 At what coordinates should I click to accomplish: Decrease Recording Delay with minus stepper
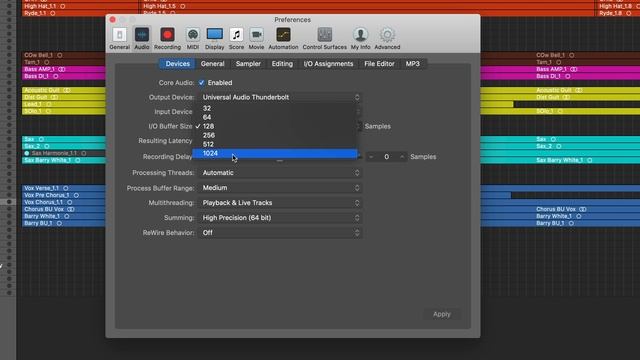[x=371, y=157]
